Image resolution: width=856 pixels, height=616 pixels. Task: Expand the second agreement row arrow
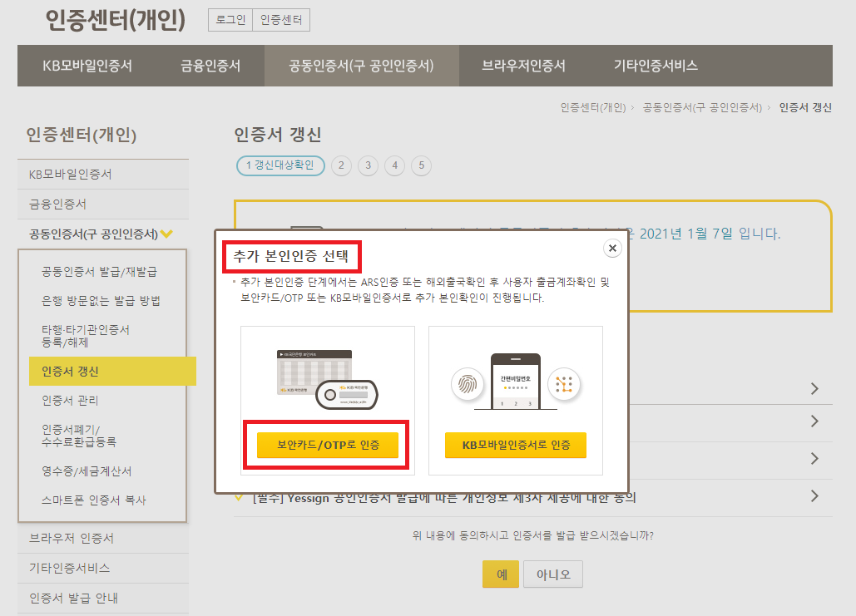point(814,421)
